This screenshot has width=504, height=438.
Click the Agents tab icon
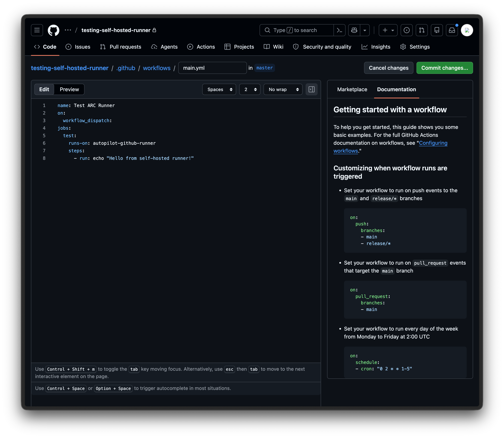(x=154, y=47)
